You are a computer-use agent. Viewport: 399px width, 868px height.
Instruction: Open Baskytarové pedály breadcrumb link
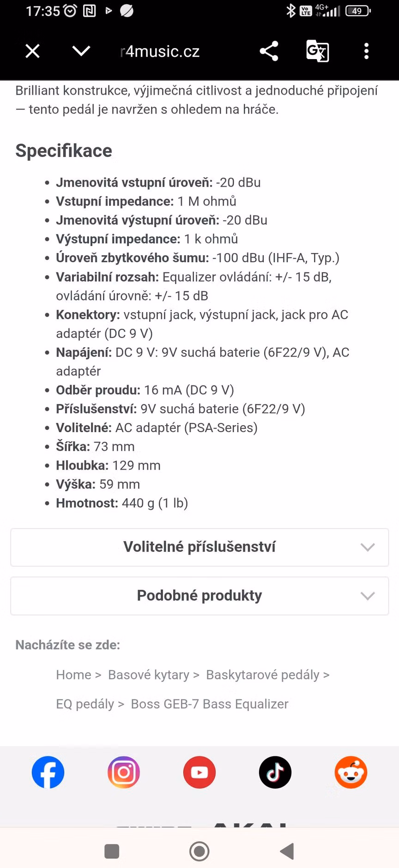tap(263, 675)
